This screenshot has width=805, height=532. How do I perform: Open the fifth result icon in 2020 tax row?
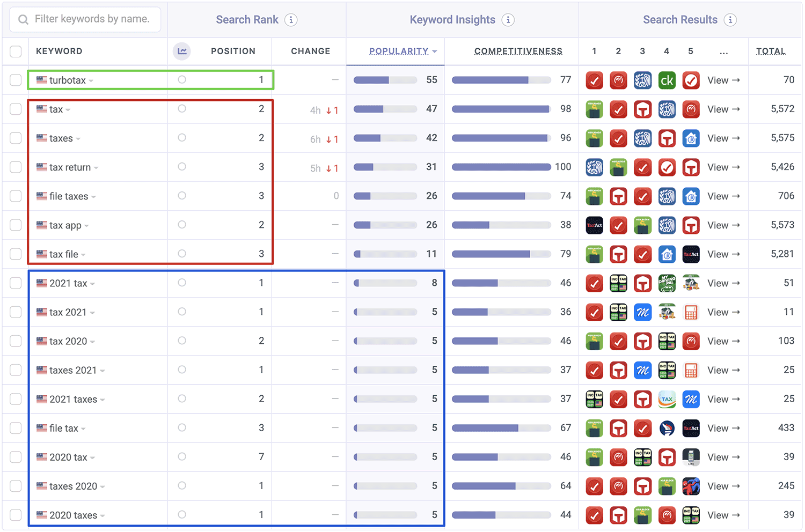[x=691, y=457]
